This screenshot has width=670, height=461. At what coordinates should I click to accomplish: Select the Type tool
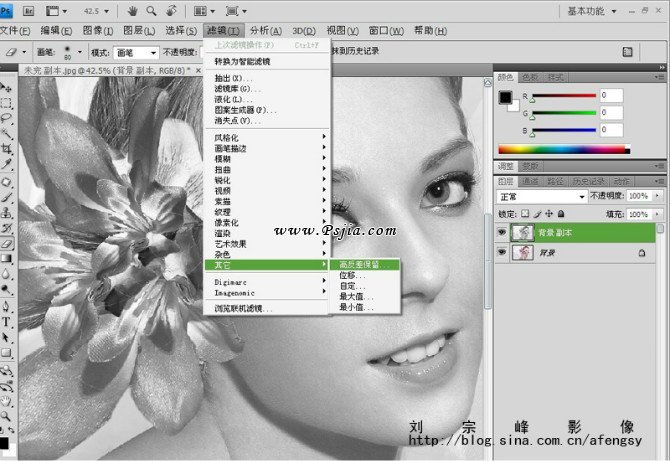[x=6, y=322]
